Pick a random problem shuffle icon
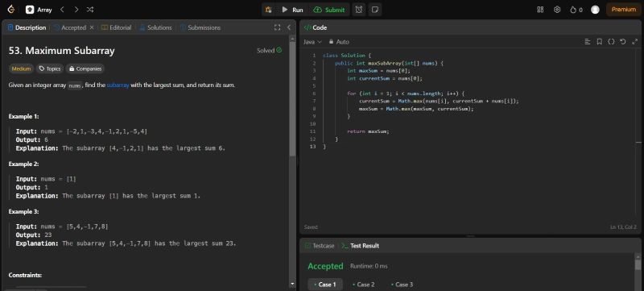The width and height of the screenshot is (644, 291). [90, 10]
